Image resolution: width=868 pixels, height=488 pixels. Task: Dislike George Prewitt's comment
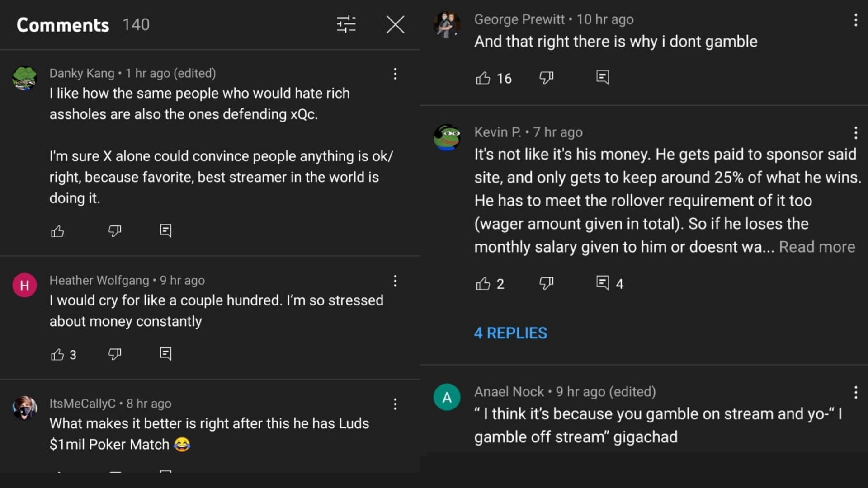(x=546, y=78)
